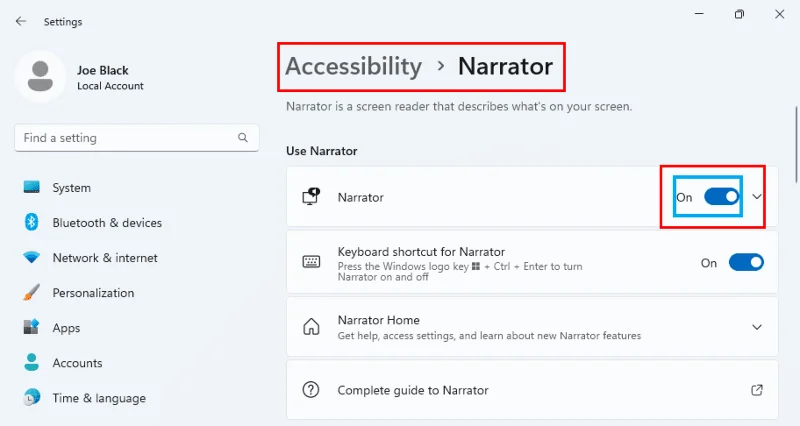
Task: Open Bluetooth & devices category
Action: pos(107,223)
